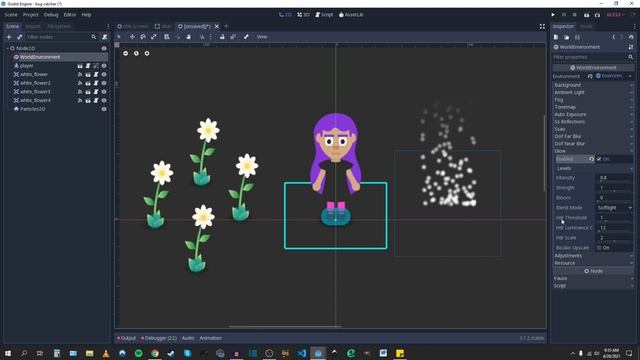
Task: Open the Scene menu
Action: [x=11, y=15]
